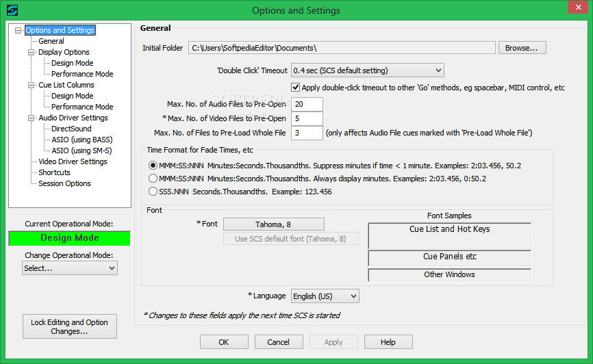Click Max. No. of Audio Files field
Image resolution: width=593 pixels, height=364 pixels.
click(307, 104)
